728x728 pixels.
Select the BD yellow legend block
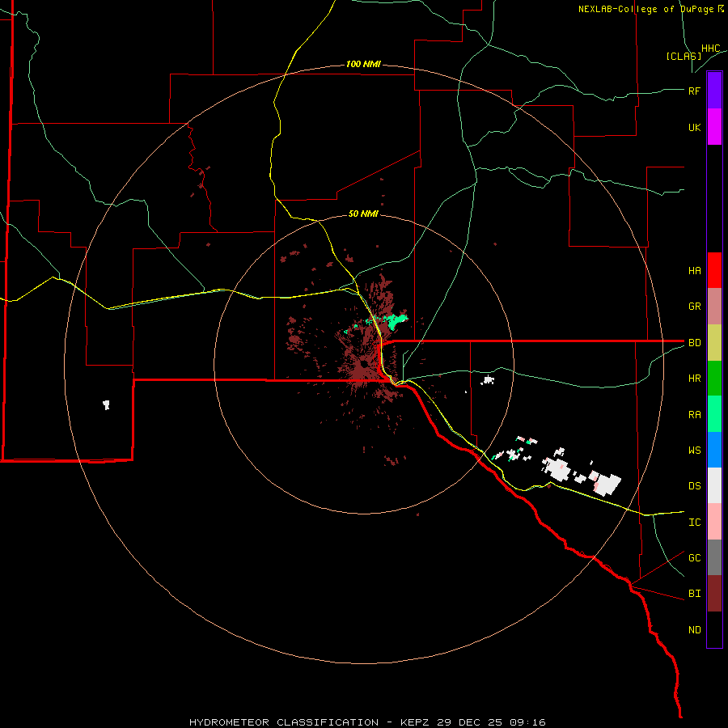pos(714,342)
